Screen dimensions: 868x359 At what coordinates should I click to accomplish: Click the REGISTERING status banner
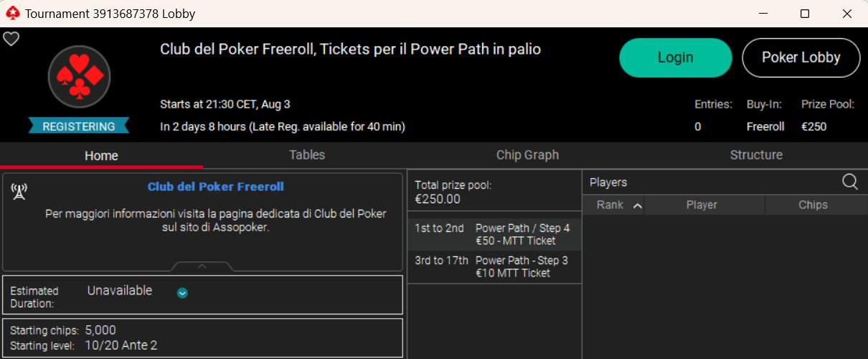pos(79,126)
